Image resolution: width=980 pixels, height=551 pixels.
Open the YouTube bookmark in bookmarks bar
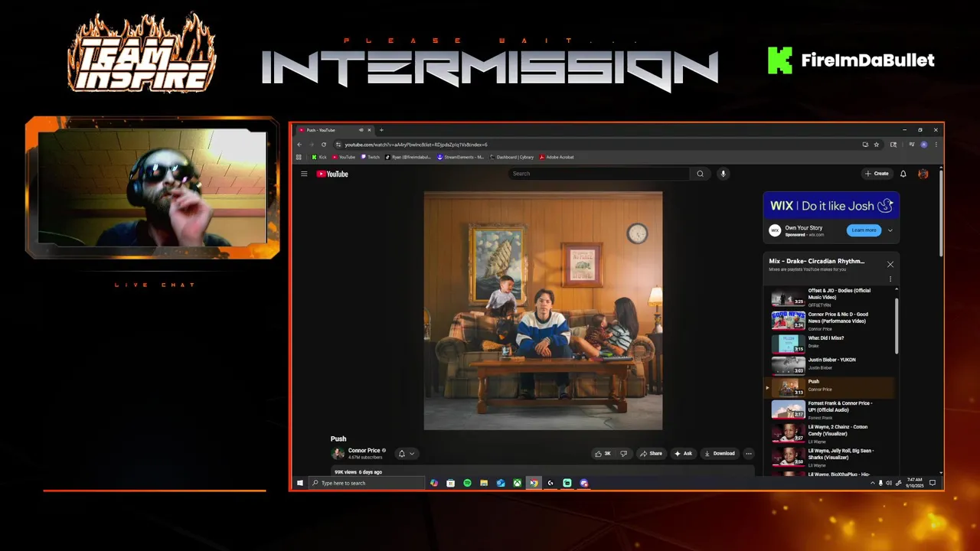pos(344,157)
